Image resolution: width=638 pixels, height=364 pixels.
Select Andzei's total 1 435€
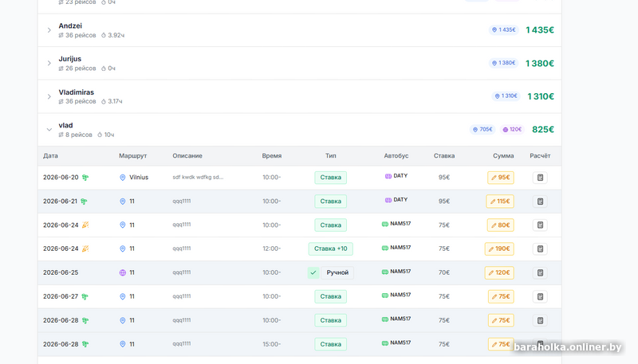[x=540, y=30]
